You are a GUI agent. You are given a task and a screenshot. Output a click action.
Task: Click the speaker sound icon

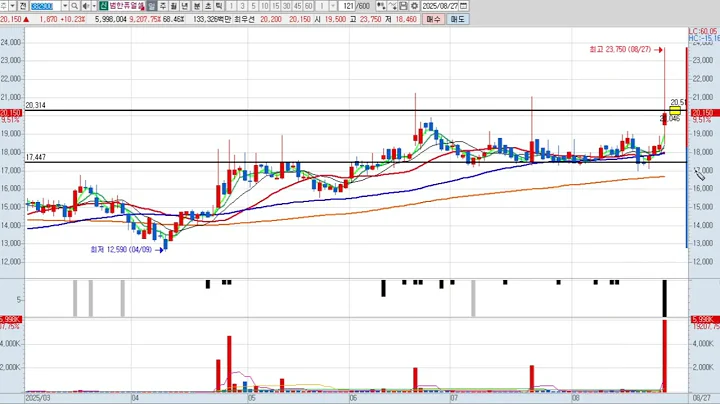click(x=86, y=6)
